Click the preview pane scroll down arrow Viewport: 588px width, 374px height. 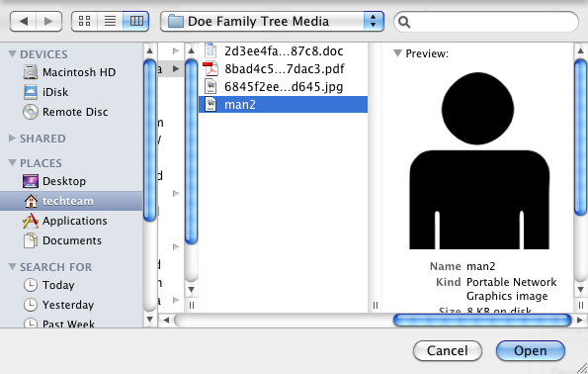tap(580, 290)
